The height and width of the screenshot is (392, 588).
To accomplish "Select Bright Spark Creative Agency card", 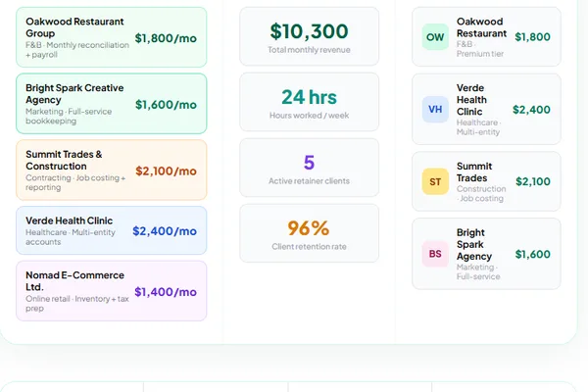I will tap(112, 104).
